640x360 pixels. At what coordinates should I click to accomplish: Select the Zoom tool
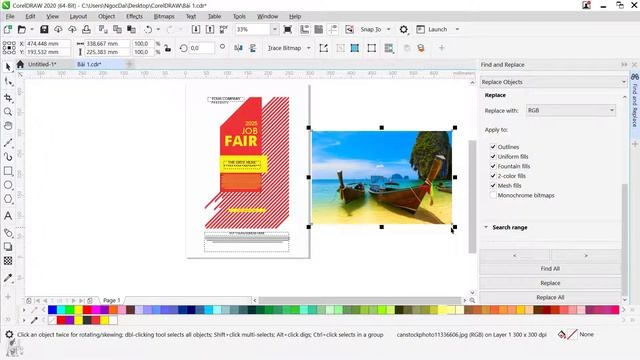(x=8, y=111)
